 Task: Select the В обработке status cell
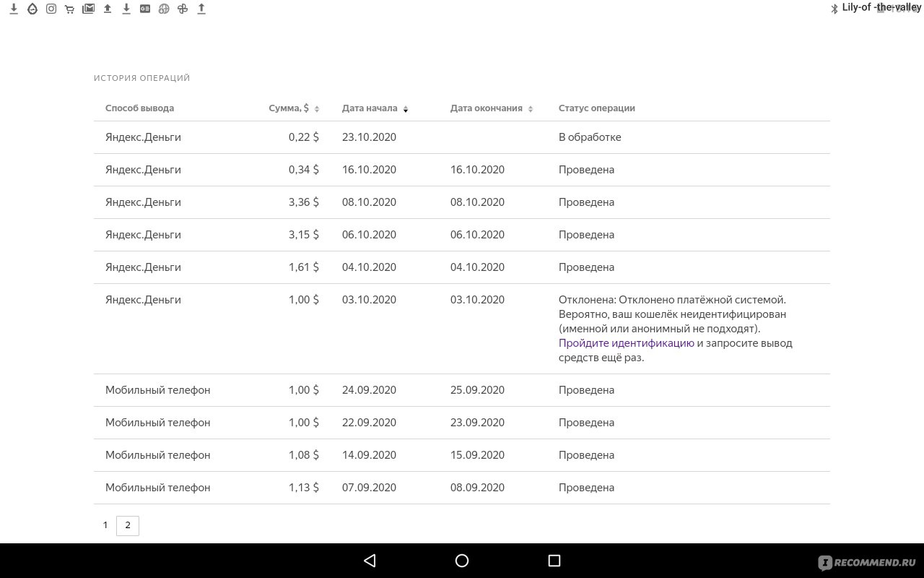590,137
